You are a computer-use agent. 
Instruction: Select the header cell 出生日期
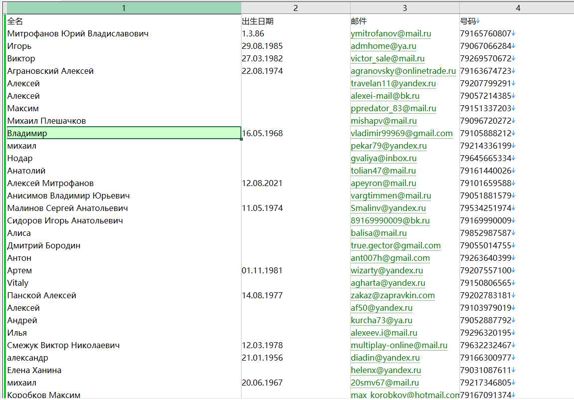pyautogui.click(x=295, y=21)
